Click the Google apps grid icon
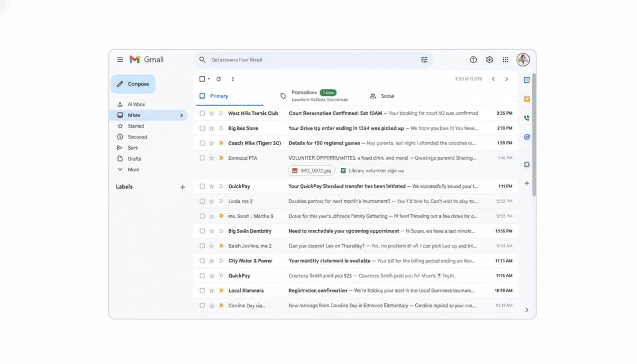Screen dimensions: 637x364 pyautogui.click(x=506, y=59)
